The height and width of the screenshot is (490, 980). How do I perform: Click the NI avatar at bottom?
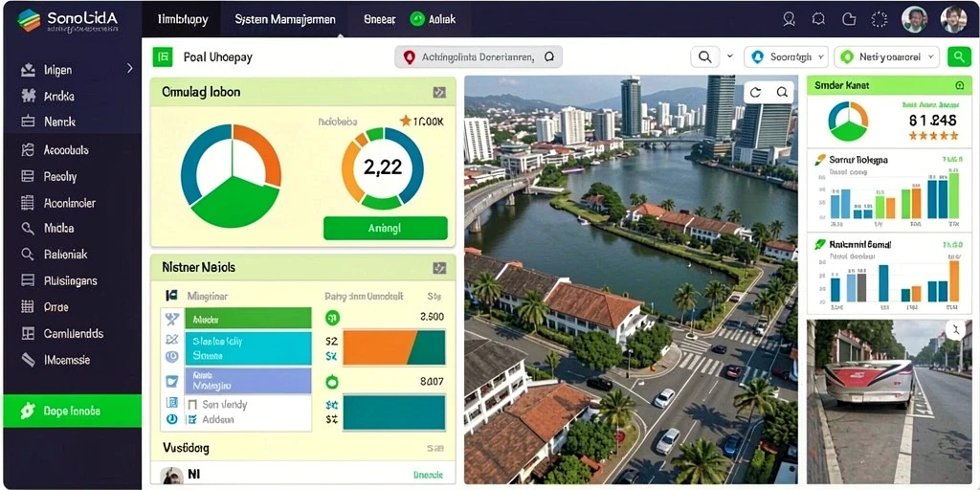click(171, 477)
